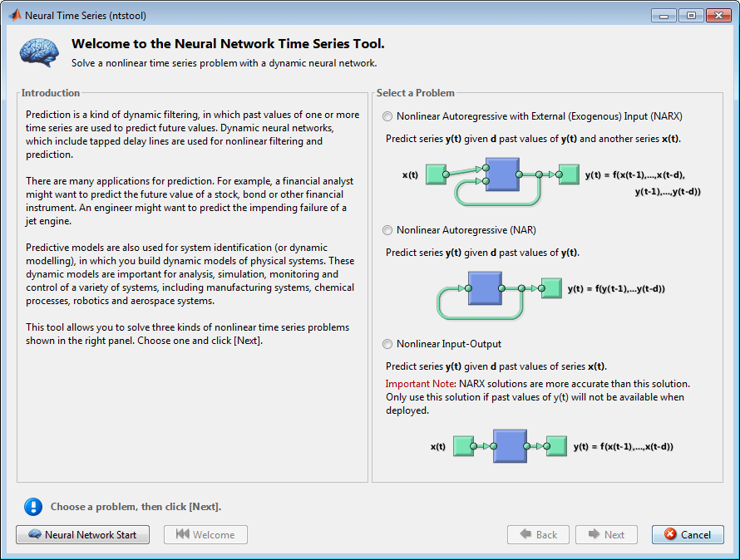Click the blue exclamation info icon
The height and width of the screenshot is (560, 740).
coord(33,507)
